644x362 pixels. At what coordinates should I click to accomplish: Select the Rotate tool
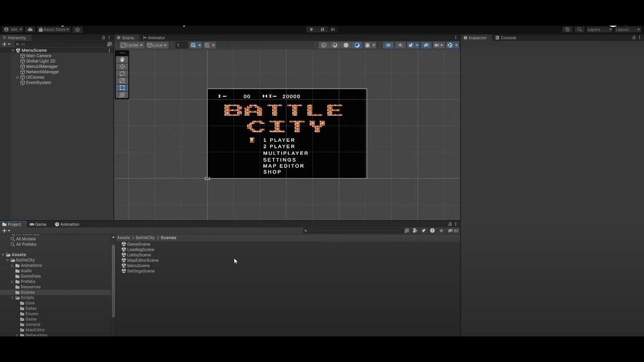click(122, 73)
